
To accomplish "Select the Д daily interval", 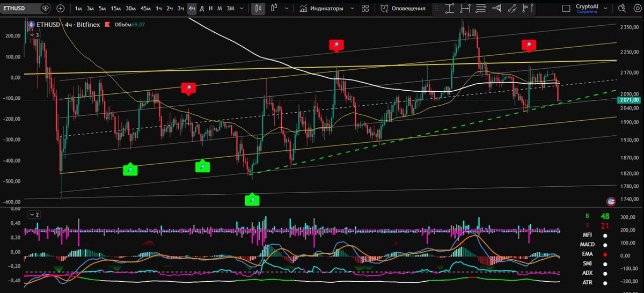I will 202,9.
